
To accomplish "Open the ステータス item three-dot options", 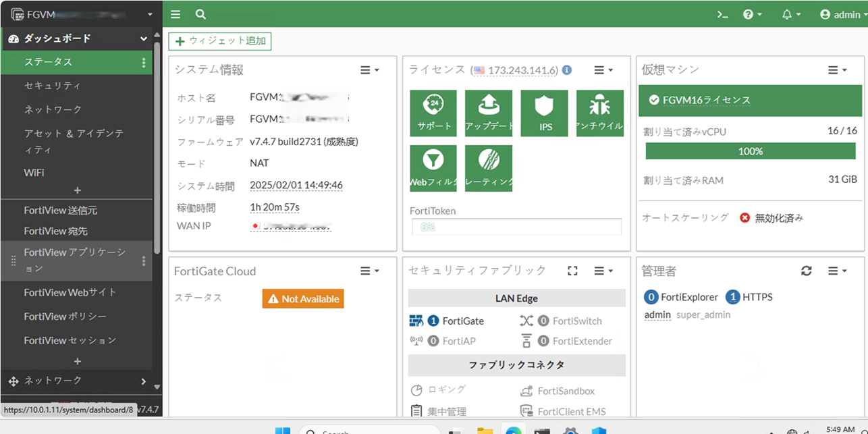I will (143, 63).
